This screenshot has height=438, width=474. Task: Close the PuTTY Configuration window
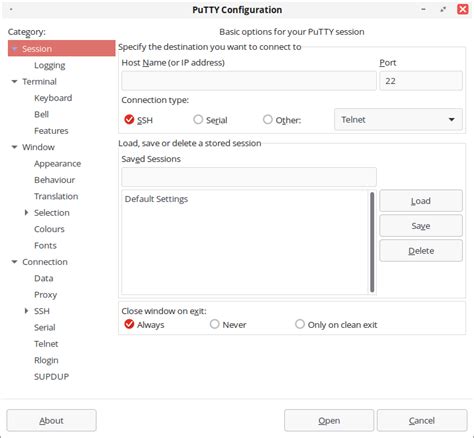click(463, 9)
